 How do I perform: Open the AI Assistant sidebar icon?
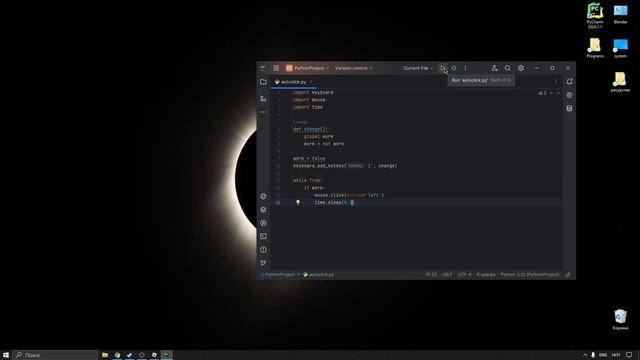569,95
